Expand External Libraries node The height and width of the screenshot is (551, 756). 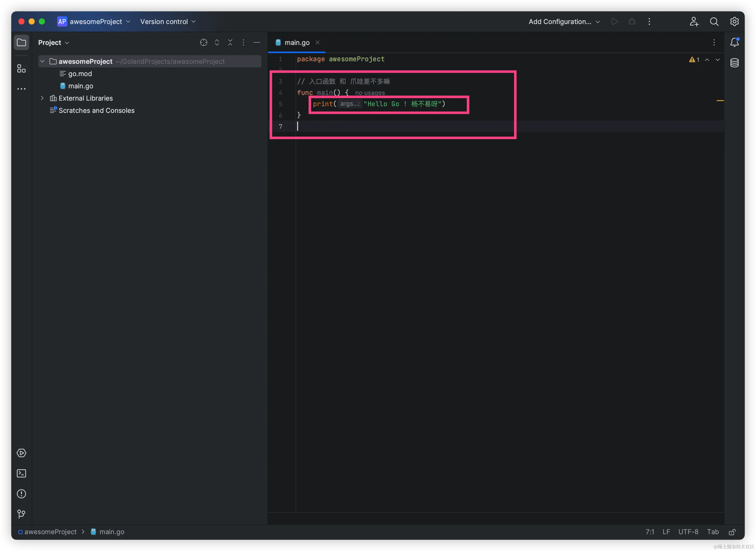(42, 98)
